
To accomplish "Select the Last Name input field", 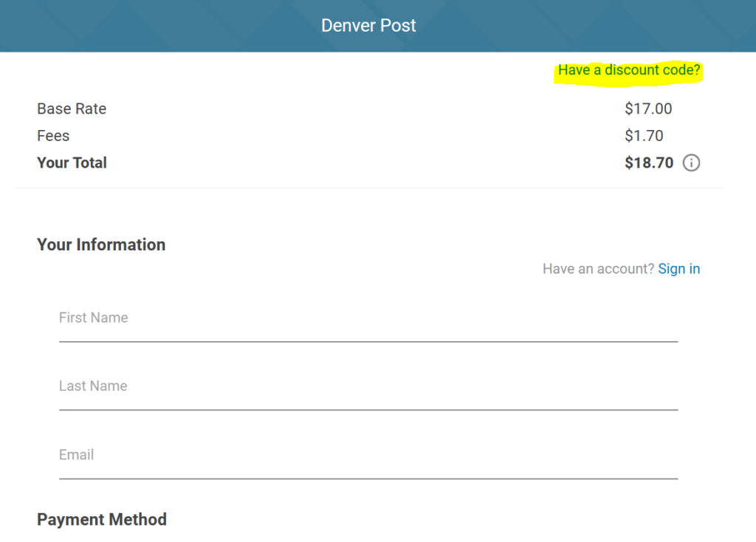I will coord(368,390).
